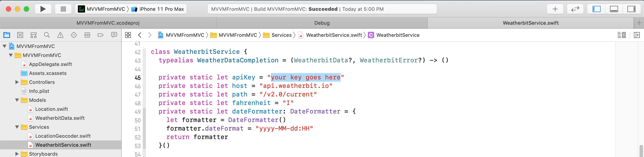Click the code review arrows button
644x157 pixels.
pos(575,9)
